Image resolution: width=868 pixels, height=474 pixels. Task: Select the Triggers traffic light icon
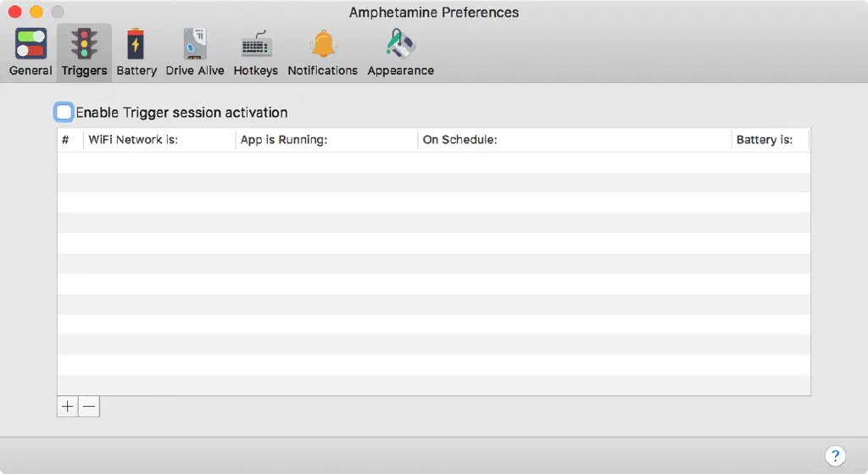[x=84, y=52]
